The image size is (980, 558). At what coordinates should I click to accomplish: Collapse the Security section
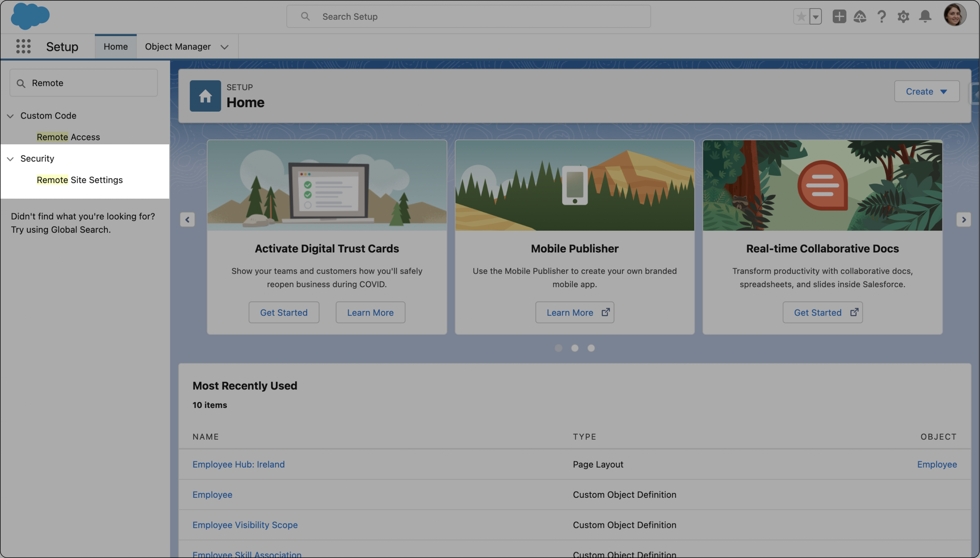[10, 159]
